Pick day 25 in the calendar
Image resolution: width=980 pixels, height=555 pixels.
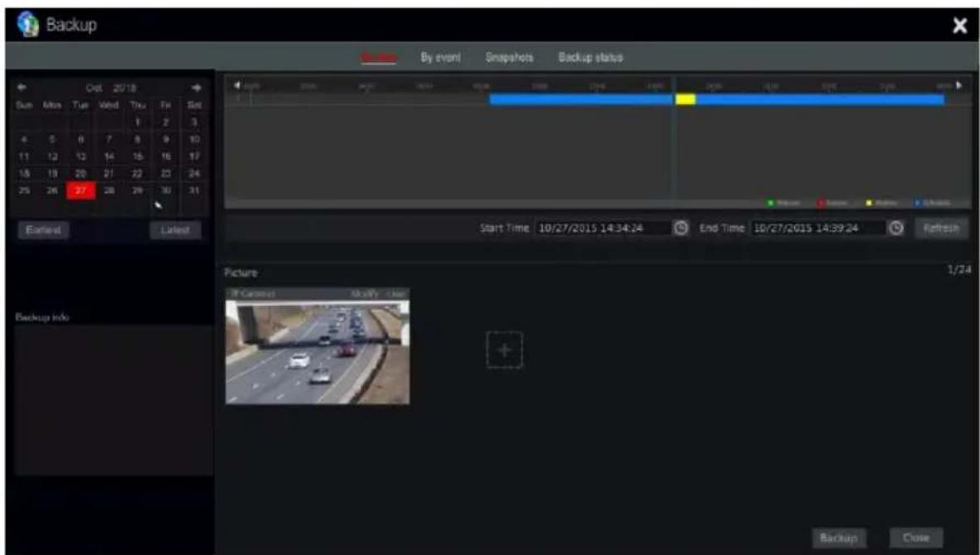[24, 191]
